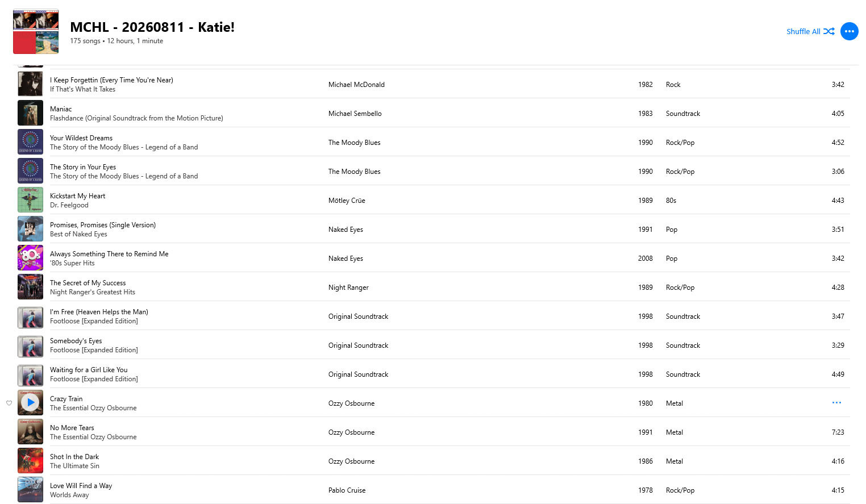Image resolution: width=866 pixels, height=504 pixels.
Task: Click the Shuffle All icon
Action: tap(829, 31)
